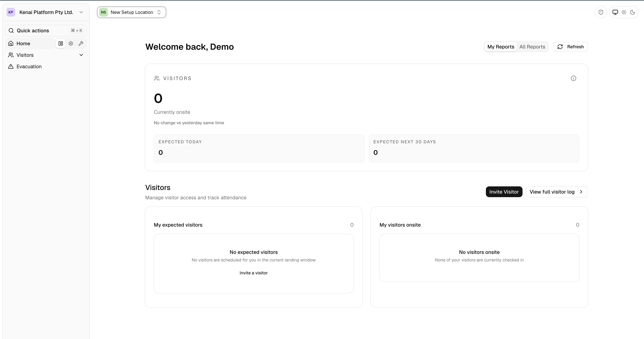
Task: Click the Evacuation warning triangle icon
Action: (11, 66)
